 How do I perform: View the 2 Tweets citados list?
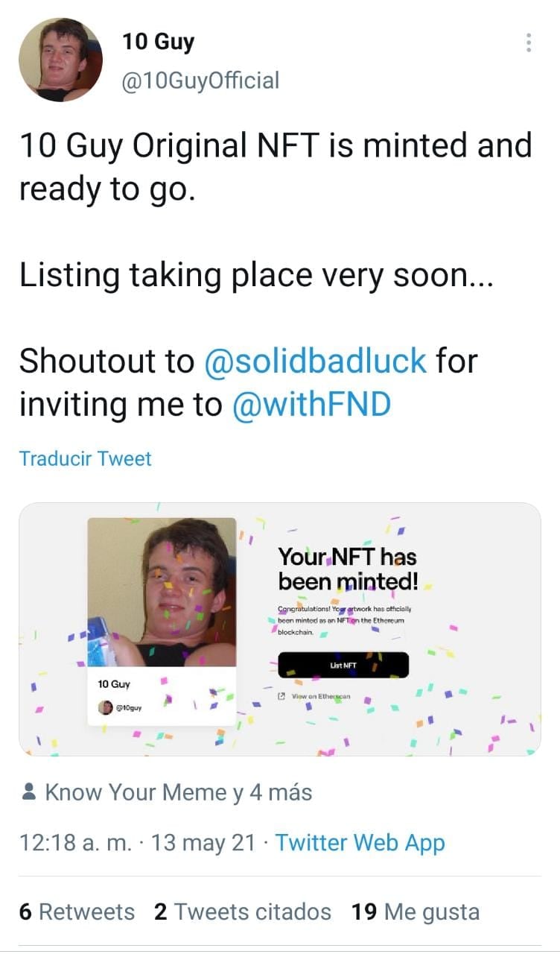(x=242, y=912)
